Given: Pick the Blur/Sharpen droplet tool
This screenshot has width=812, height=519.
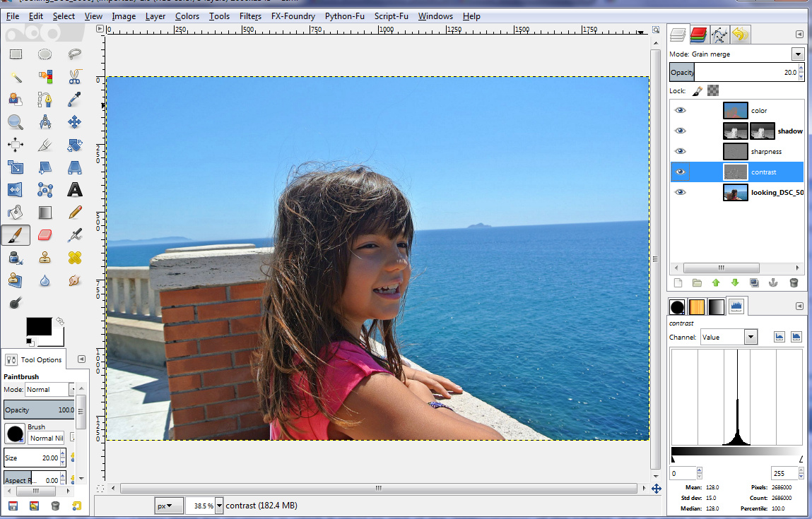Looking at the screenshot, I should pyautogui.click(x=45, y=280).
